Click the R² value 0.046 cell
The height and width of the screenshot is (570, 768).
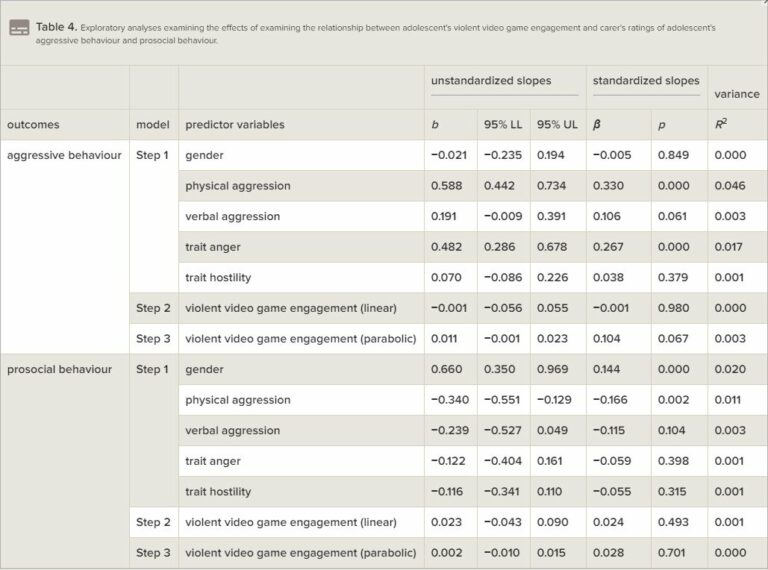tap(729, 186)
